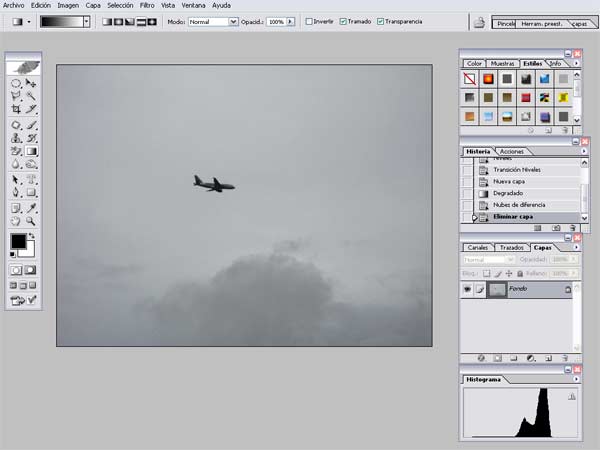Select the Crop tool
The image size is (600, 450).
[16, 109]
